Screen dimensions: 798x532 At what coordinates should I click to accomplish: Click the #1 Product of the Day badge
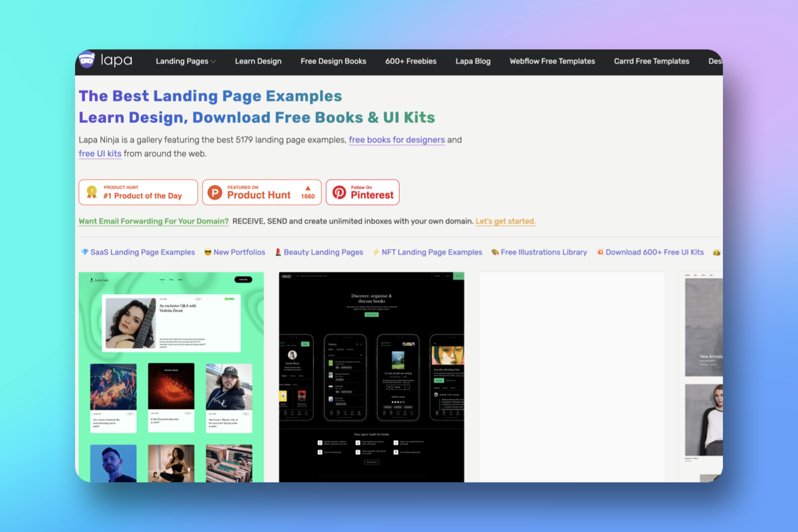pos(138,192)
